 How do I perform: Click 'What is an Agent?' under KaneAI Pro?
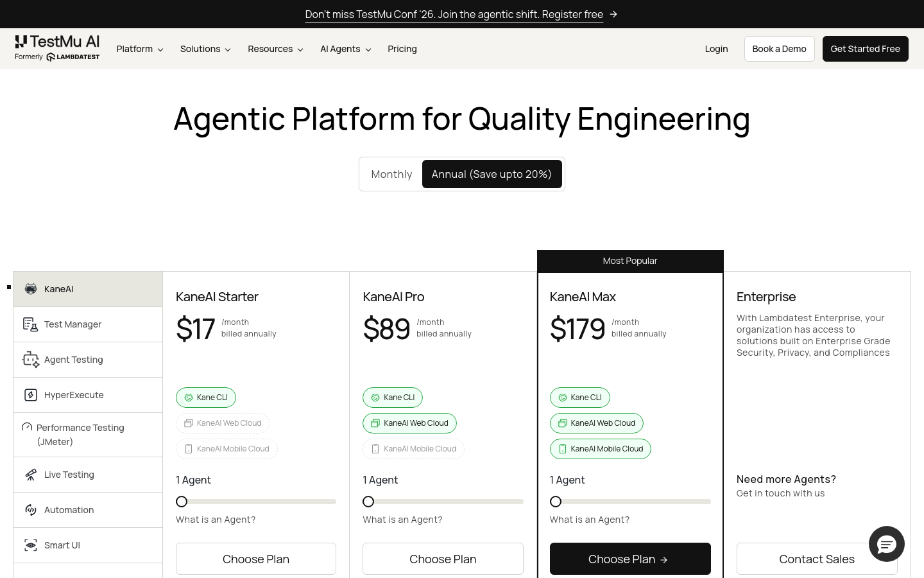402,520
